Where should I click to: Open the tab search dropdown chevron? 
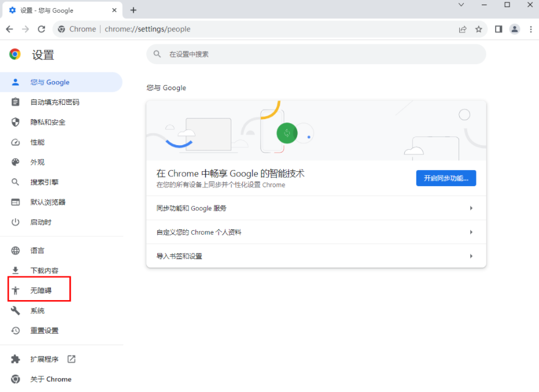462,5
